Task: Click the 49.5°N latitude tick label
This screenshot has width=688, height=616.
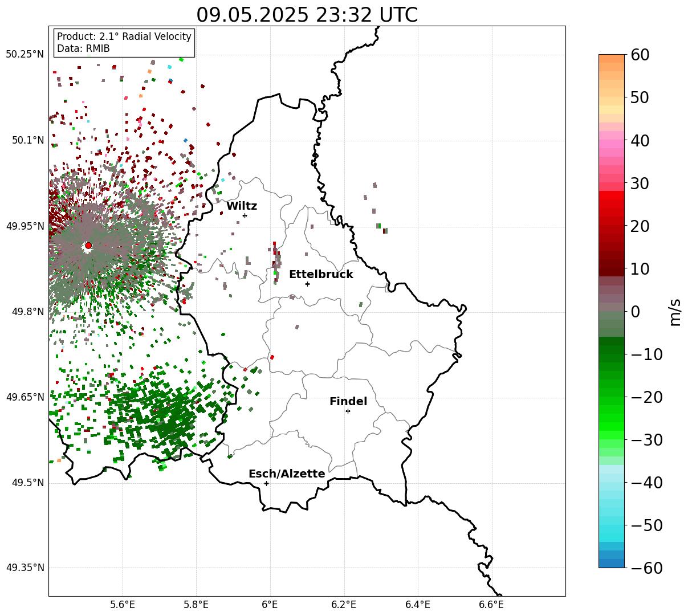Action: click(27, 483)
